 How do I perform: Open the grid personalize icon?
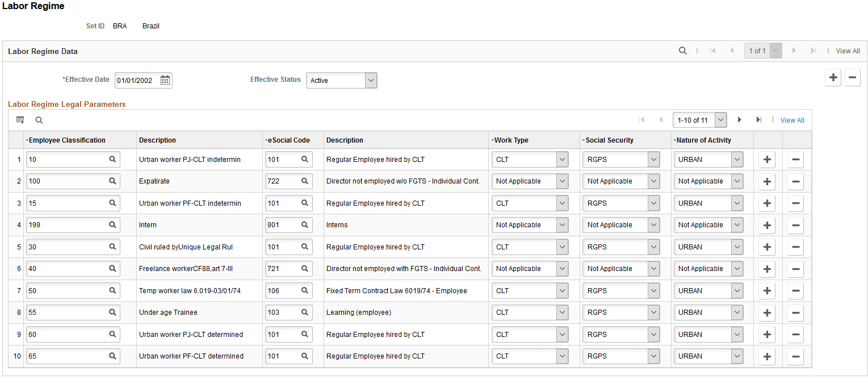20,120
